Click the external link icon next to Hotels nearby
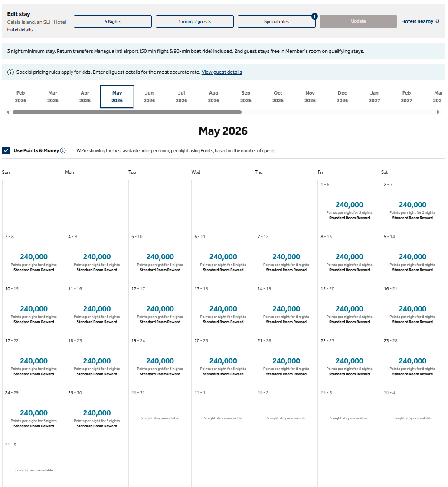Screen dimensions: 448x487 437,22
